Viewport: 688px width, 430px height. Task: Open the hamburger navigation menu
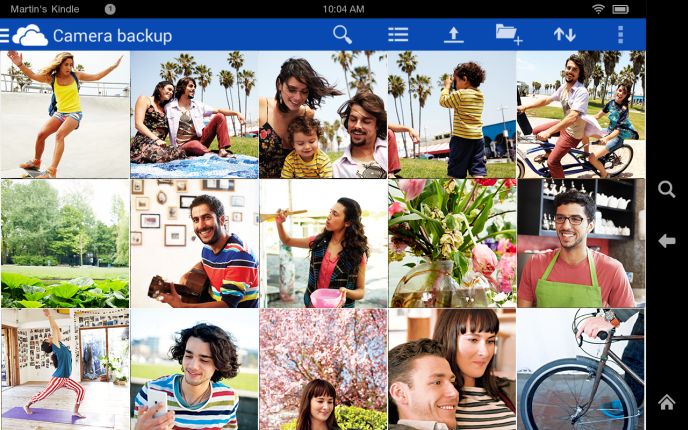(4, 35)
